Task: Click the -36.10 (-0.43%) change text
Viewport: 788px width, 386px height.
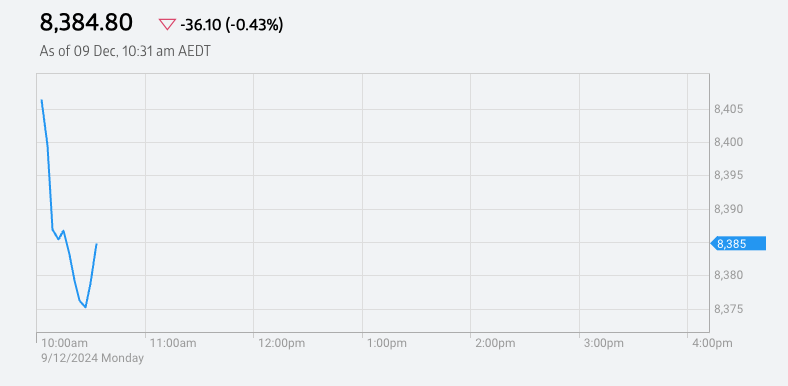Action: pyautogui.click(x=232, y=25)
